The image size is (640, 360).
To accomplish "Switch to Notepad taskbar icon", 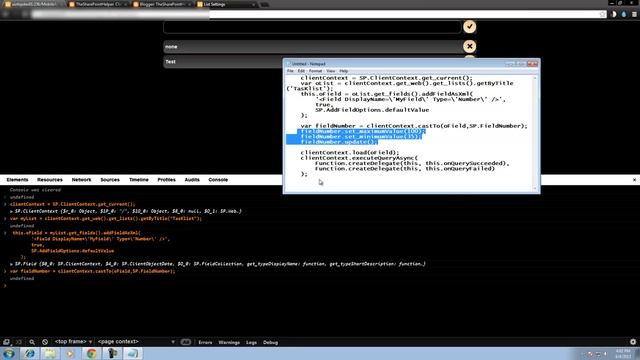I will click(x=133, y=353).
